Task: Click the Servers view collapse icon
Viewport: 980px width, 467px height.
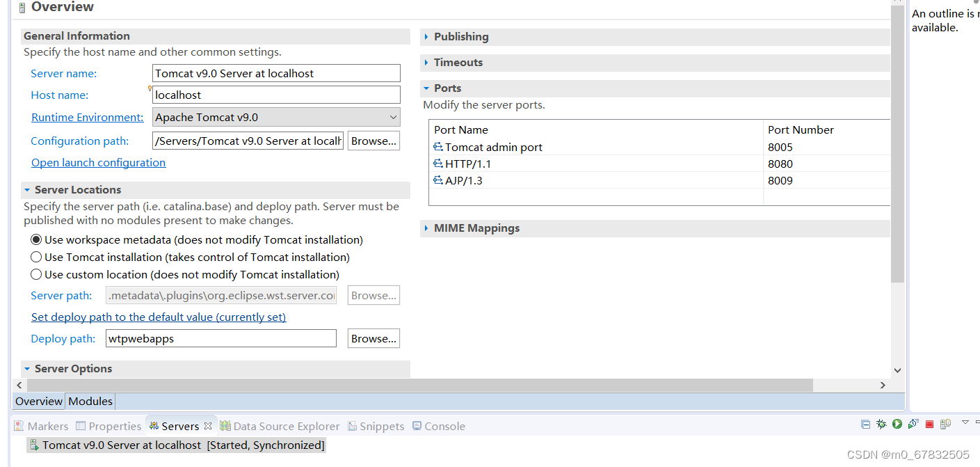Action: point(865,424)
